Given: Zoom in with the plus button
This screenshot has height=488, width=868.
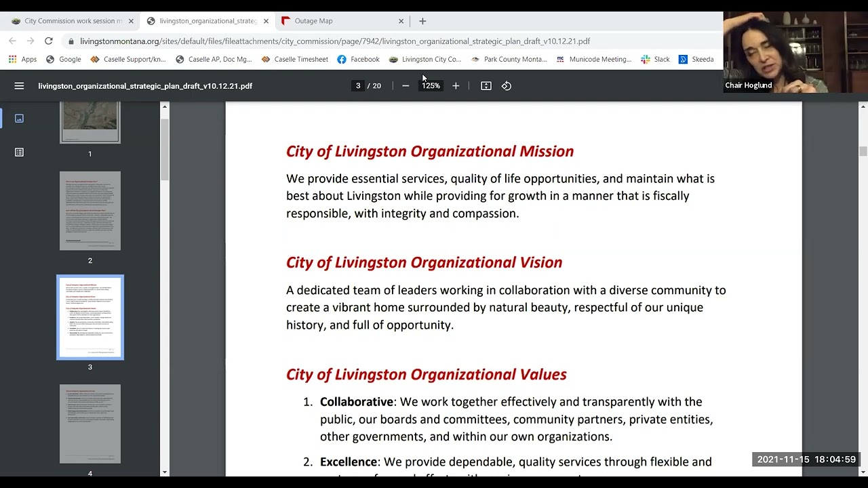Looking at the screenshot, I should [x=456, y=86].
